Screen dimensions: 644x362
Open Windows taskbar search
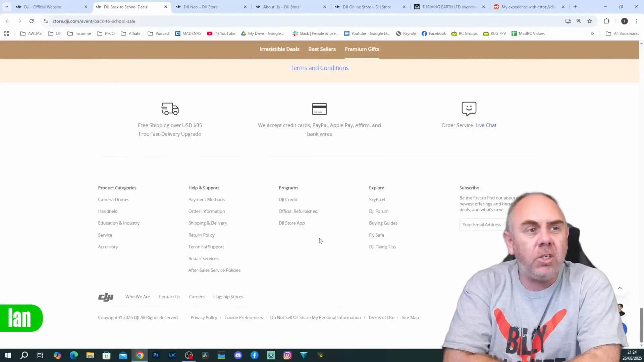[24, 355]
